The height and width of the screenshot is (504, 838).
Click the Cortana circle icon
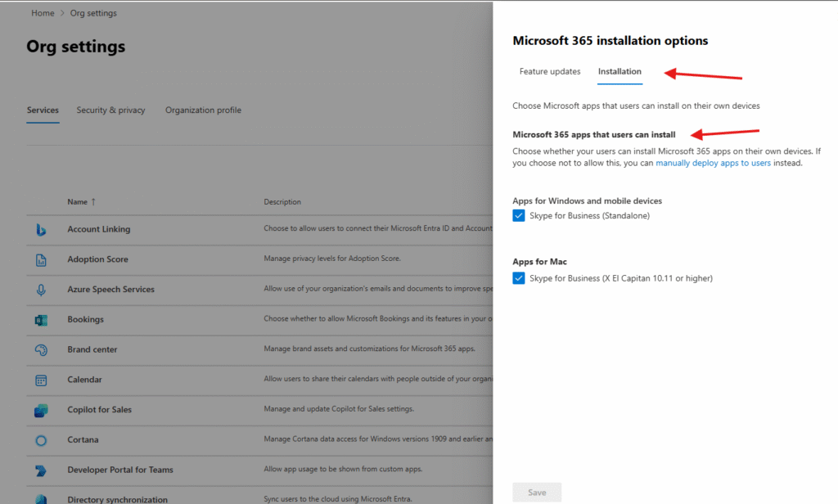coord(41,440)
